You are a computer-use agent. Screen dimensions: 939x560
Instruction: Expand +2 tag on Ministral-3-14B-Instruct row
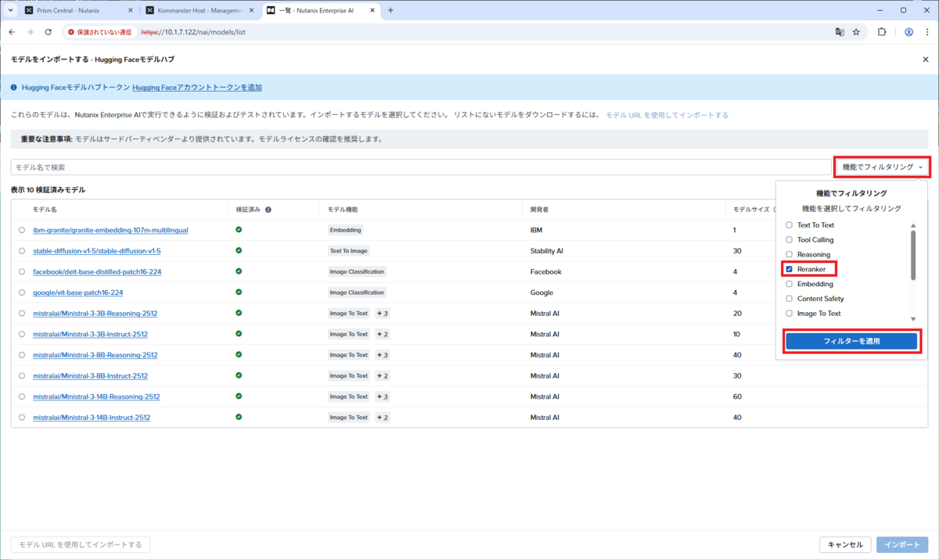pyautogui.click(x=383, y=418)
